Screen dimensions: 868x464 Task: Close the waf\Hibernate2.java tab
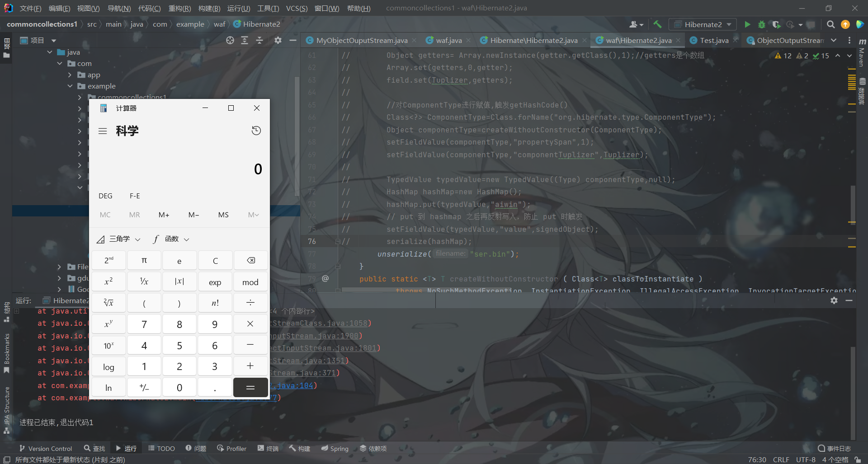(678, 40)
